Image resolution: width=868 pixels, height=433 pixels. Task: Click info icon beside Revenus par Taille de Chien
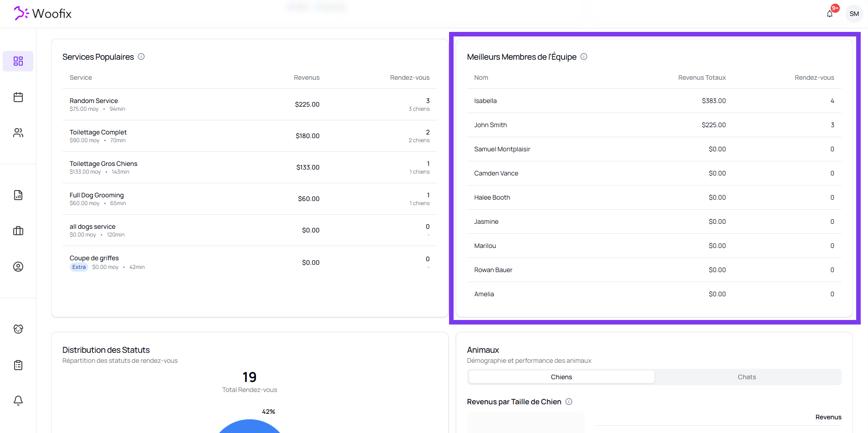click(x=569, y=402)
